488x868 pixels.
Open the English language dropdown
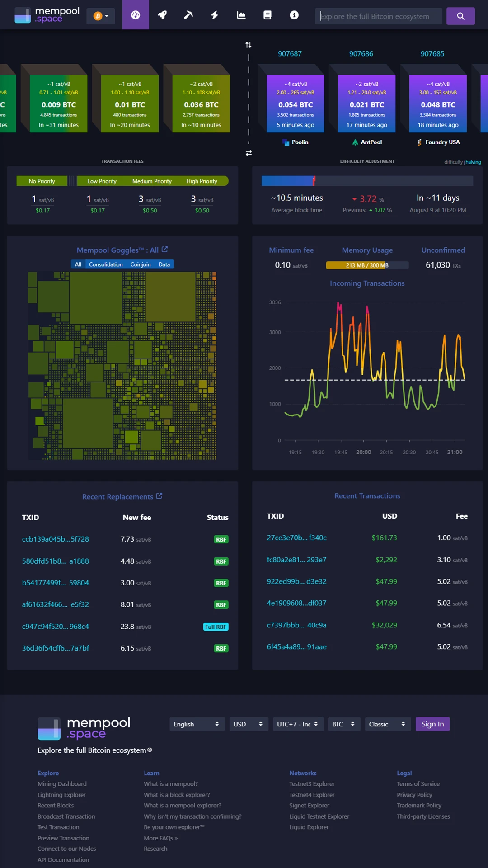(197, 724)
